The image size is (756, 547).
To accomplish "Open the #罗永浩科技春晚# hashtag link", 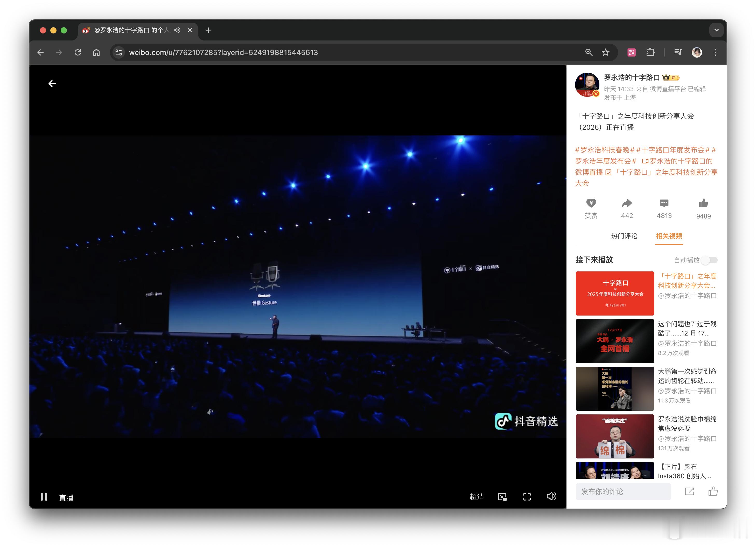I will pos(604,150).
